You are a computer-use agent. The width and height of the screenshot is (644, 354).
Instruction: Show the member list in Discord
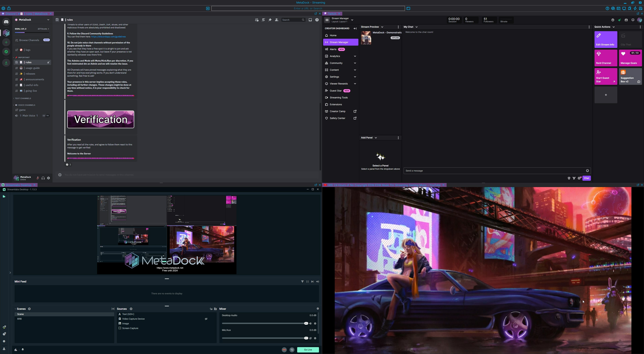pos(277,20)
